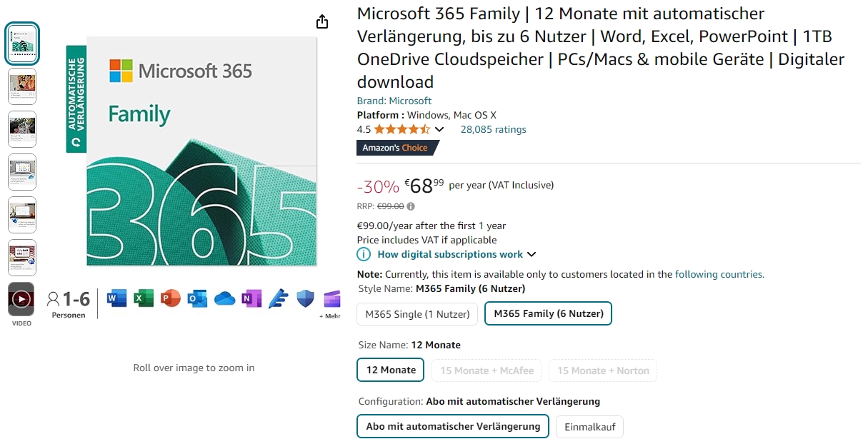The image size is (868, 439).
Task: Click the star rating icons
Action: 401,129
